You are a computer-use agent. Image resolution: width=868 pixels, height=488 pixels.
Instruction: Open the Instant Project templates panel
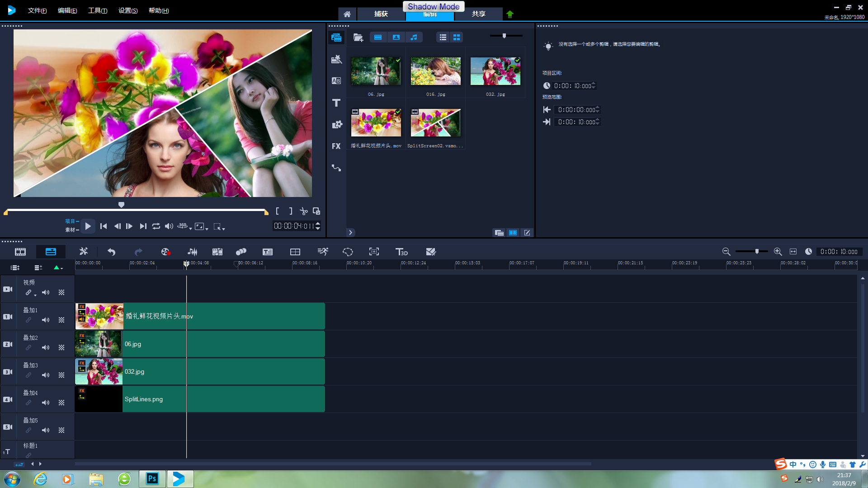(336, 59)
